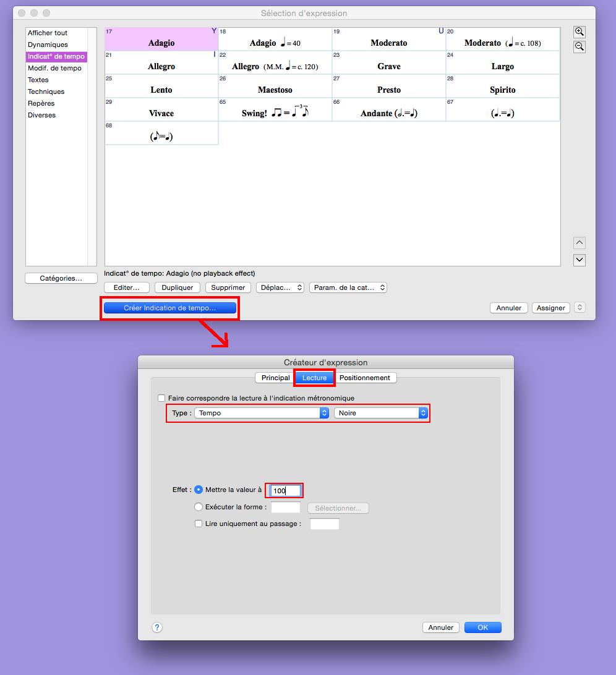Enable matching playback to metronome marking

click(x=162, y=398)
